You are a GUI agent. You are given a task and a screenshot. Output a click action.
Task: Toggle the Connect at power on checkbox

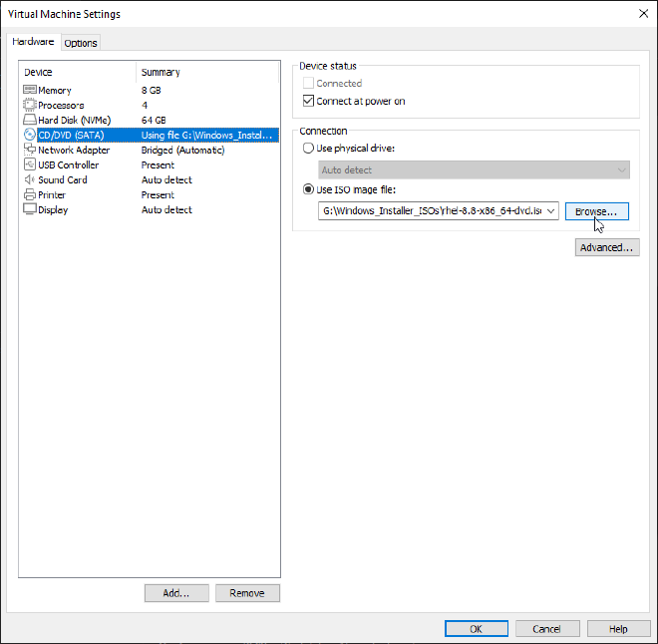308,101
